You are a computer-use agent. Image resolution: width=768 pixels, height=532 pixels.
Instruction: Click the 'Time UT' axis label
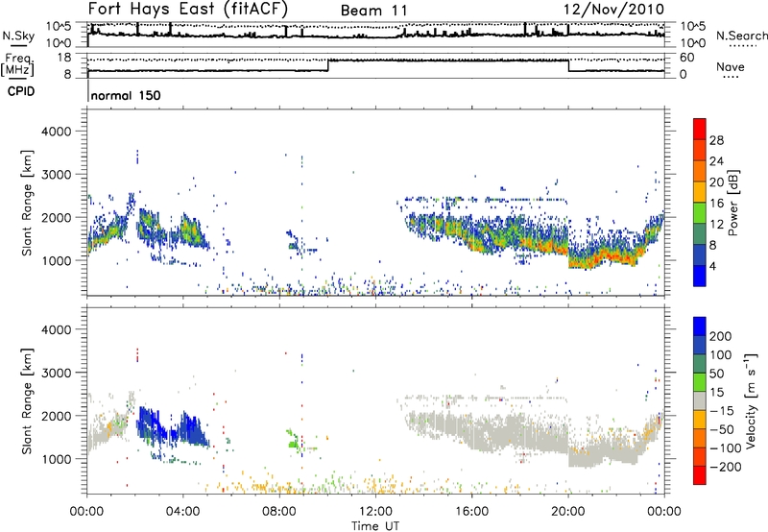375,526
